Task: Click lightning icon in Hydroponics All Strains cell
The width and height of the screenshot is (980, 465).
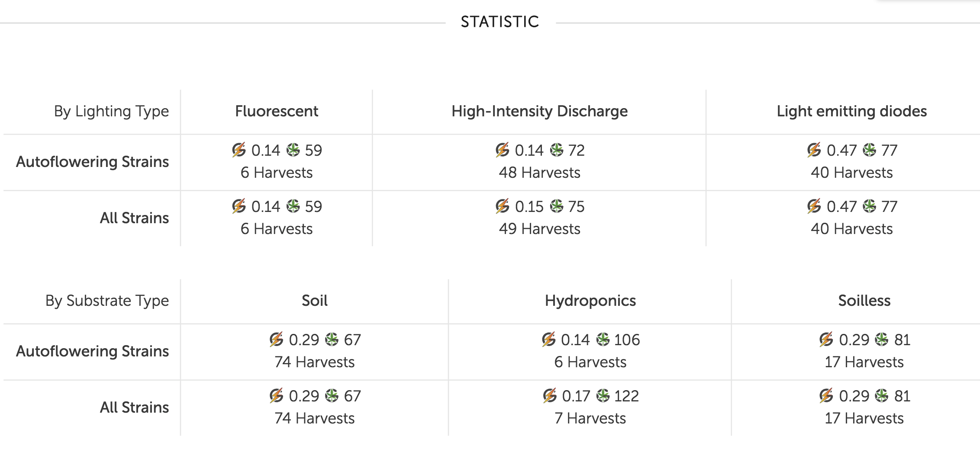Action: (x=549, y=396)
